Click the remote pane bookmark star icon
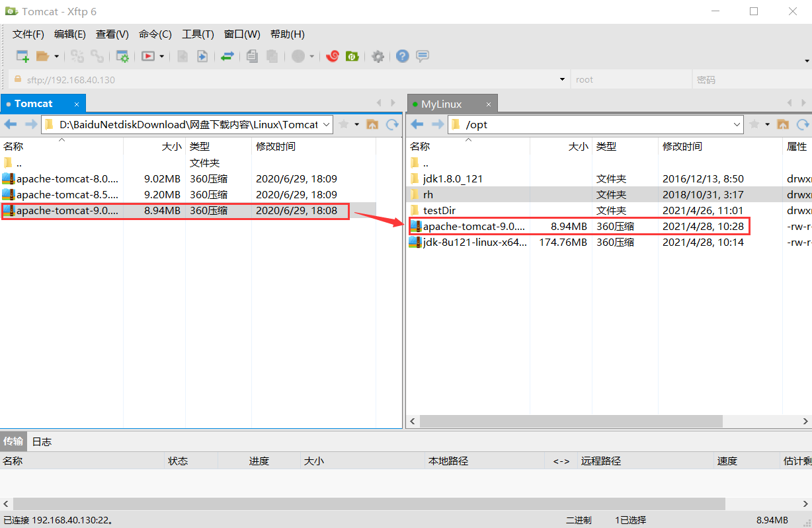This screenshot has width=812, height=528. [x=754, y=124]
